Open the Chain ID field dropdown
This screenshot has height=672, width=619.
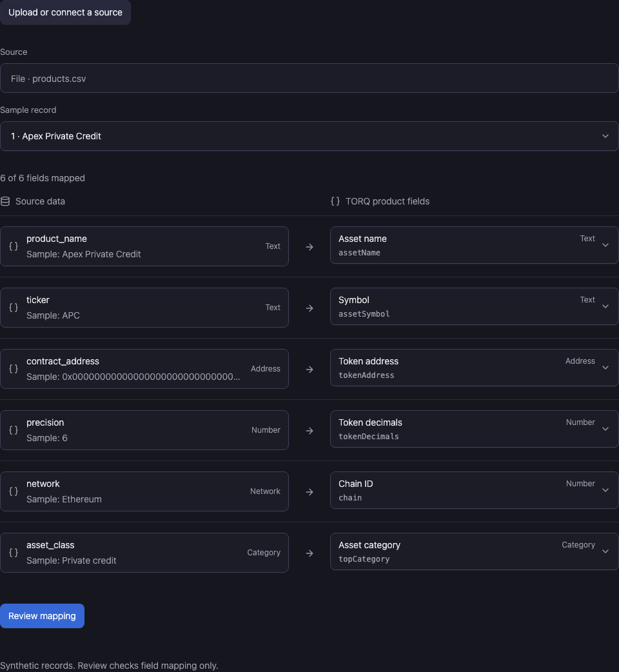(474, 490)
